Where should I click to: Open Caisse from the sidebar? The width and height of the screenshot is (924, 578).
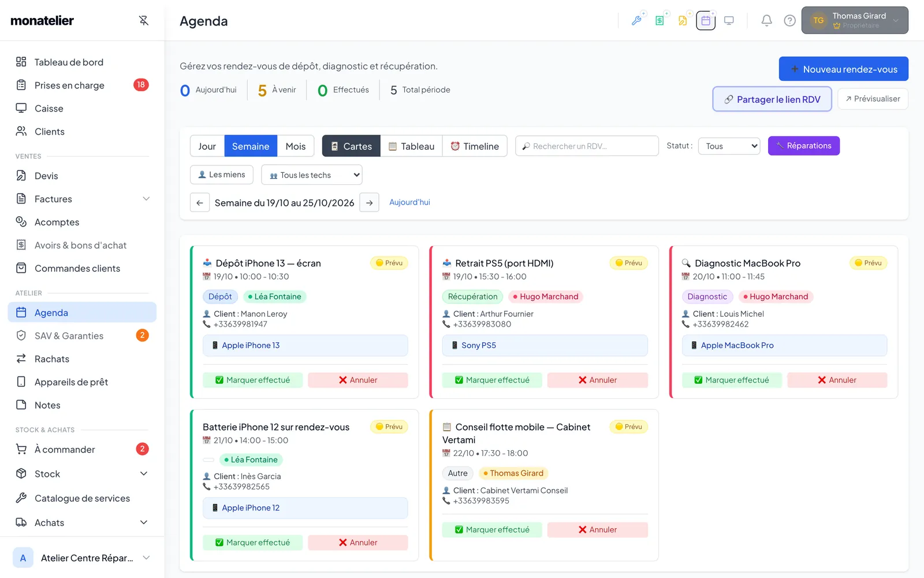pyautogui.click(x=82, y=108)
